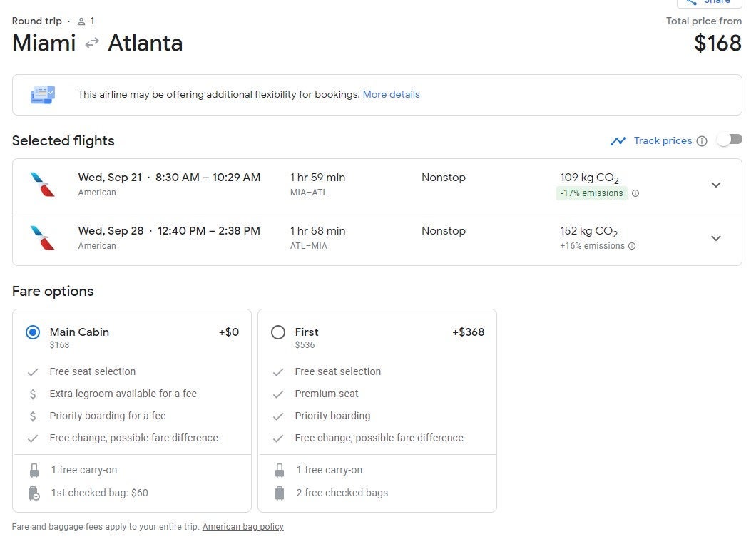Click the checked bag icon in Main Cabin
This screenshot has height=544, width=756.
34,493
